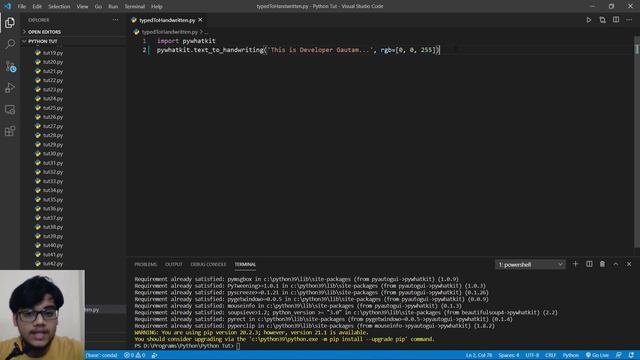Click the feedback icon in status bar

[619, 355]
